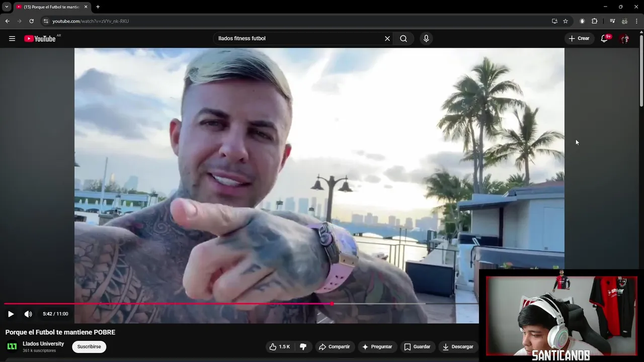This screenshot has height=362, width=644.
Task: Save the video with Guardar
Action: coord(418,347)
